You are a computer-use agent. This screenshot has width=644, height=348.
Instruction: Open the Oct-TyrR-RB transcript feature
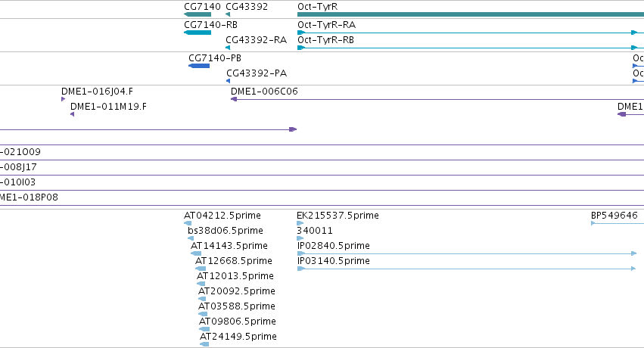(x=467, y=48)
